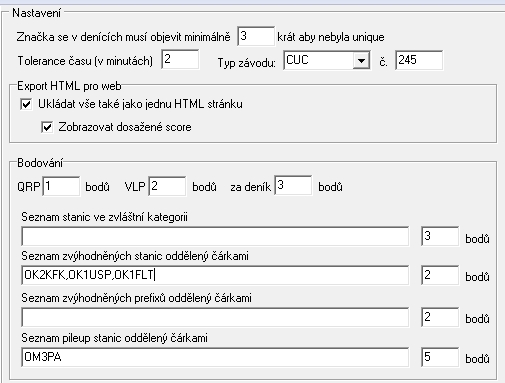This screenshot has height=383, width=505.
Task: Toggle 'Ukládat vše také jako jednu HTML stránku' checkbox
Action: pyautogui.click(x=26, y=104)
